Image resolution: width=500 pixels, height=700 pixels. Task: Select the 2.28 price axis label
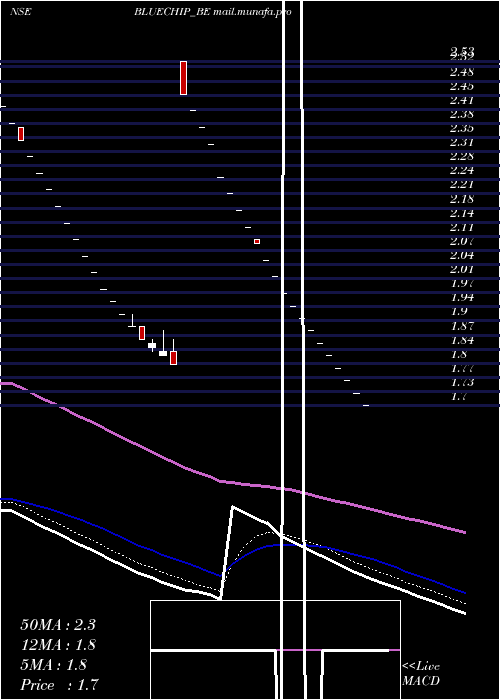(x=462, y=156)
